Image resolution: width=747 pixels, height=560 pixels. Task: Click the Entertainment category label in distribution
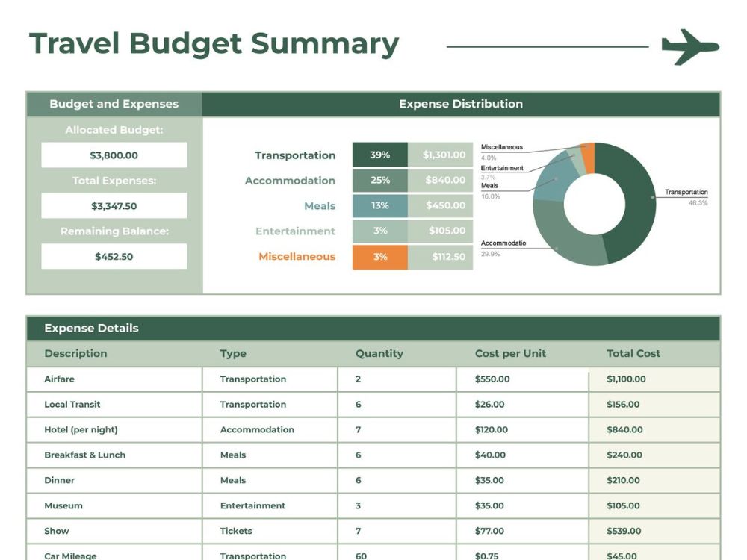tap(295, 231)
